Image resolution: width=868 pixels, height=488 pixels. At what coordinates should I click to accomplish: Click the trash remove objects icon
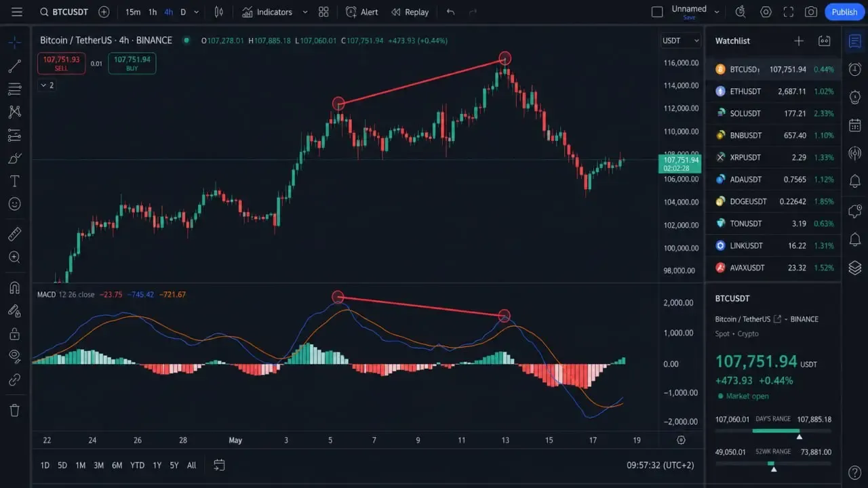(14, 409)
